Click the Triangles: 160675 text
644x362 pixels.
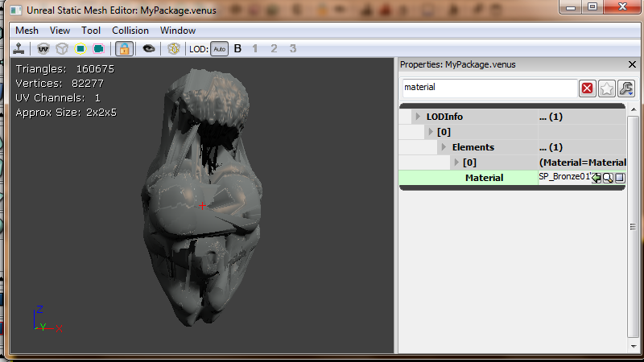point(65,69)
